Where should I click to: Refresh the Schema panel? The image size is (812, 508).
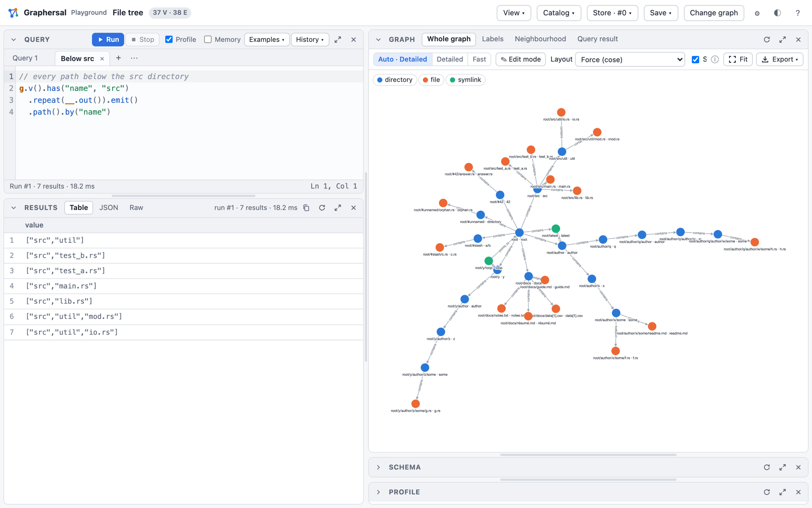(767, 467)
